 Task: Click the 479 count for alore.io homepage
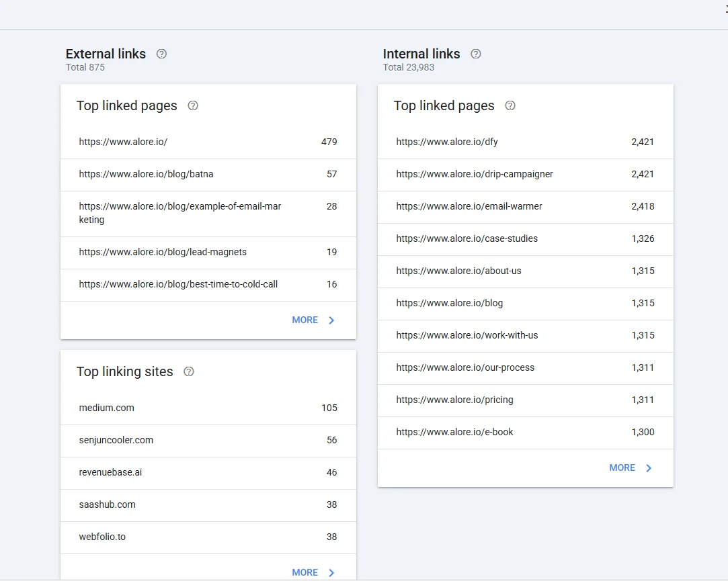click(329, 142)
